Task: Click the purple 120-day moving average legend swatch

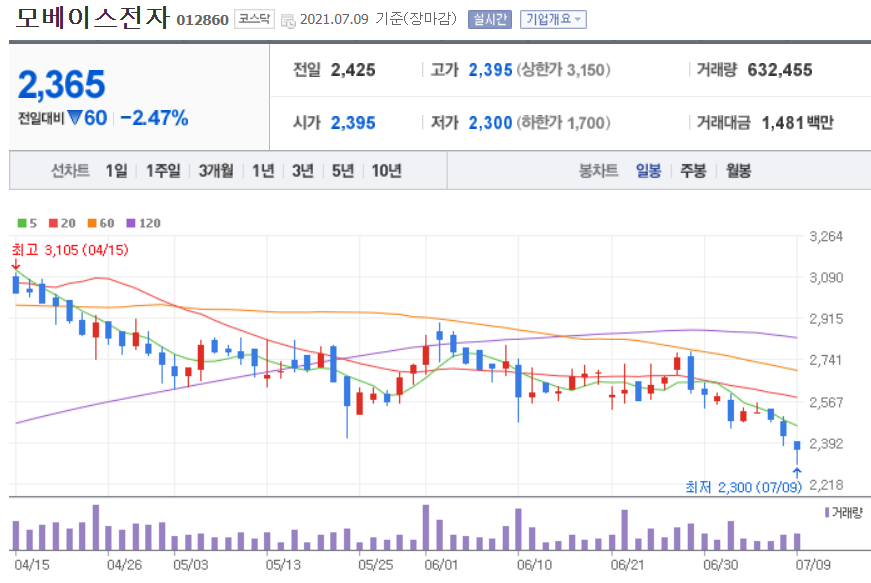Action: (131, 223)
